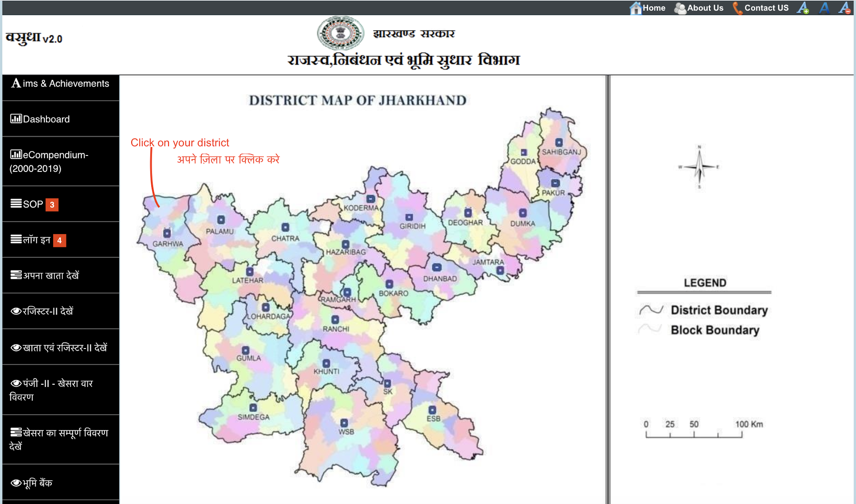Open Home from the top bar
The image size is (856, 504).
click(648, 8)
